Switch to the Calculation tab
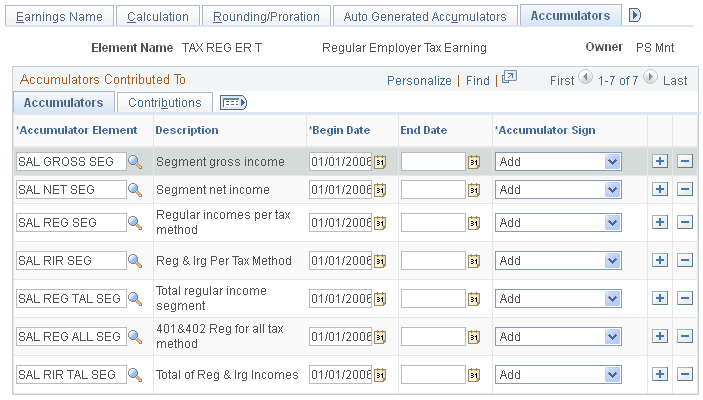The width and height of the screenshot is (703, 400). pyautogui.click(x=158, y=16)
